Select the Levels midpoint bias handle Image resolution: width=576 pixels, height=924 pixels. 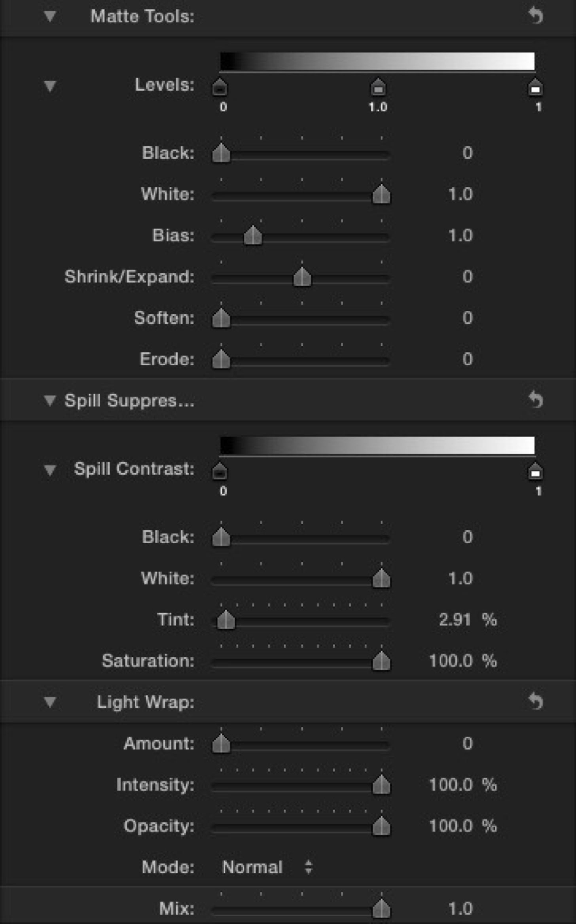378,87
